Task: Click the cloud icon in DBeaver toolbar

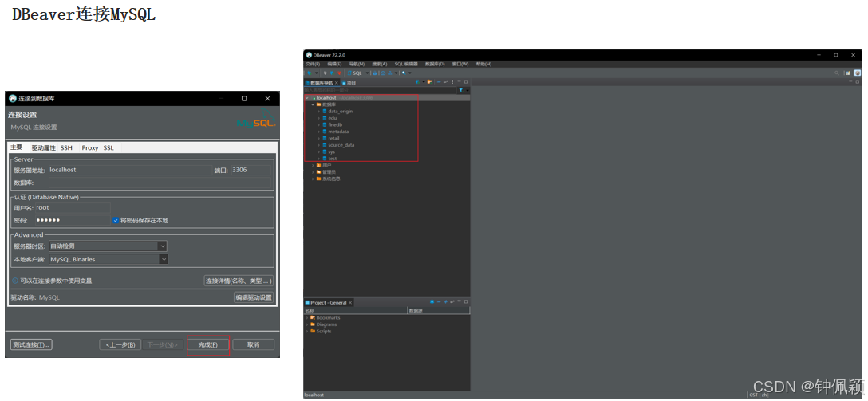Action: coord(382,73)
